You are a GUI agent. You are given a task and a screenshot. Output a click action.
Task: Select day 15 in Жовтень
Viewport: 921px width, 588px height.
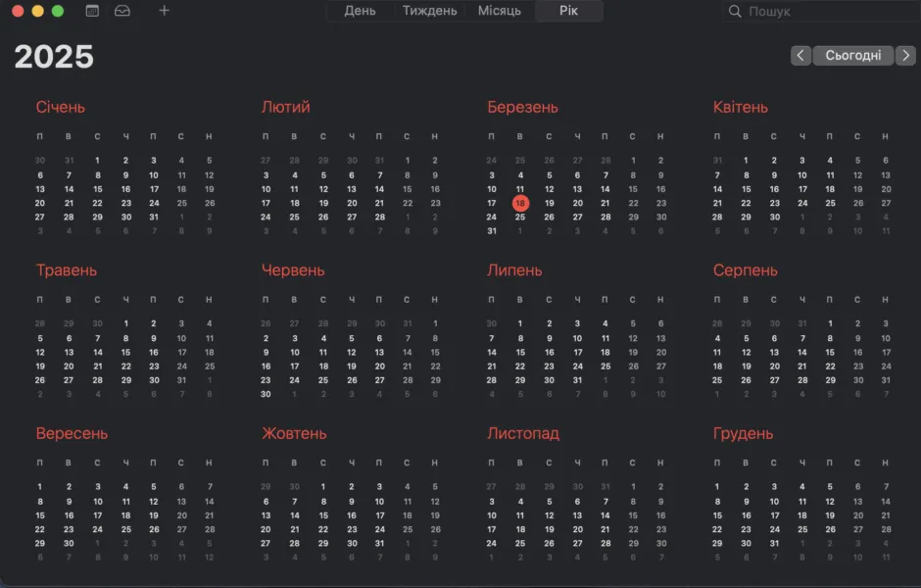[323, 515]
